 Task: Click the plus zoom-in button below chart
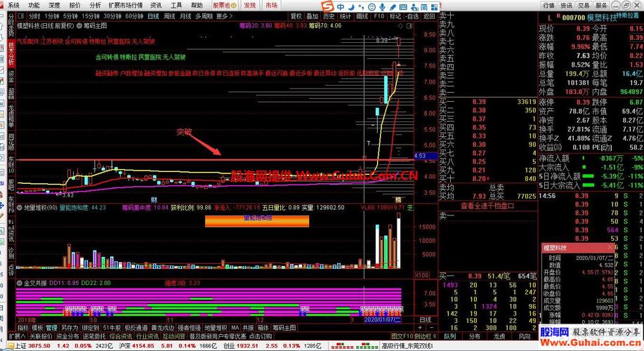tap(420, 328)
